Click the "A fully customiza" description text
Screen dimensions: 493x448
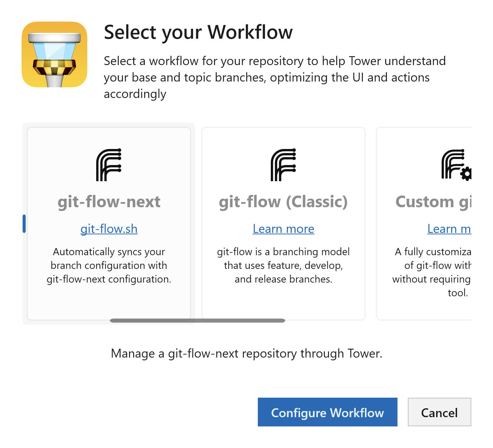[x=432, y=272]
